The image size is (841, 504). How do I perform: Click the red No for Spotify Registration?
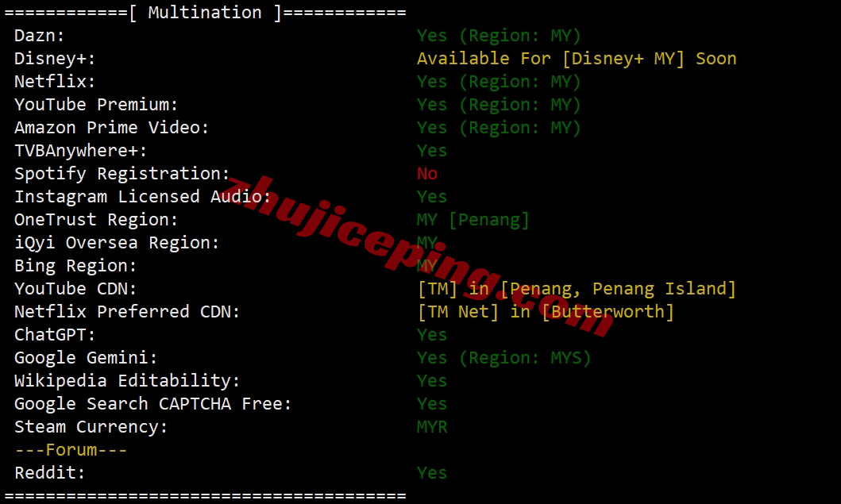pyautogui.click(x=427, y=174)
